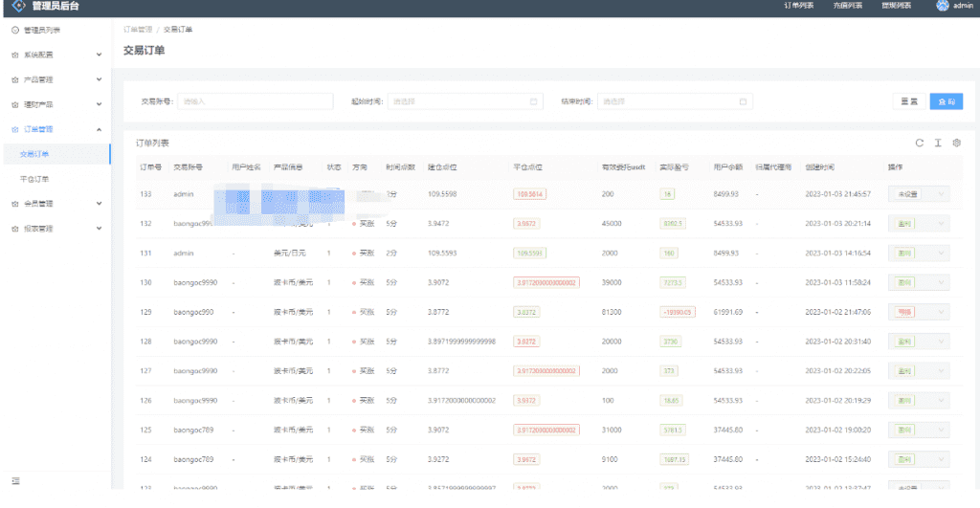Click account baongoc789 in order 125
Viewport: 980px width, 508px height.
pyautogui.click(x=193, y=430)
